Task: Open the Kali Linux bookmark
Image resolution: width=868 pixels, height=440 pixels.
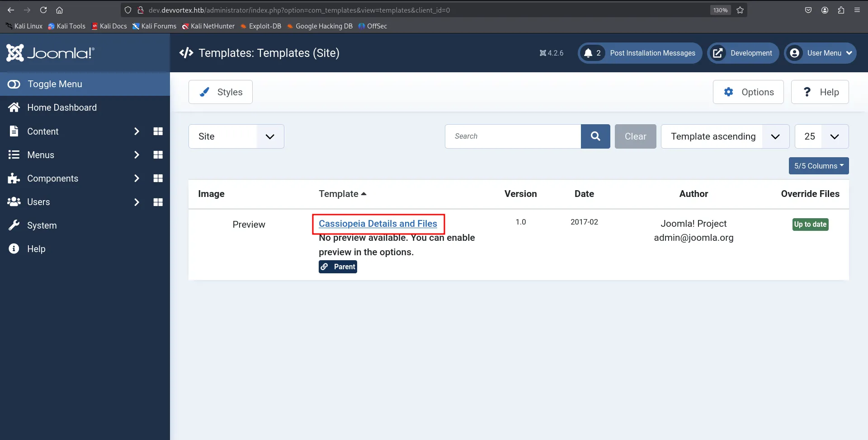Action: [24, 26]
